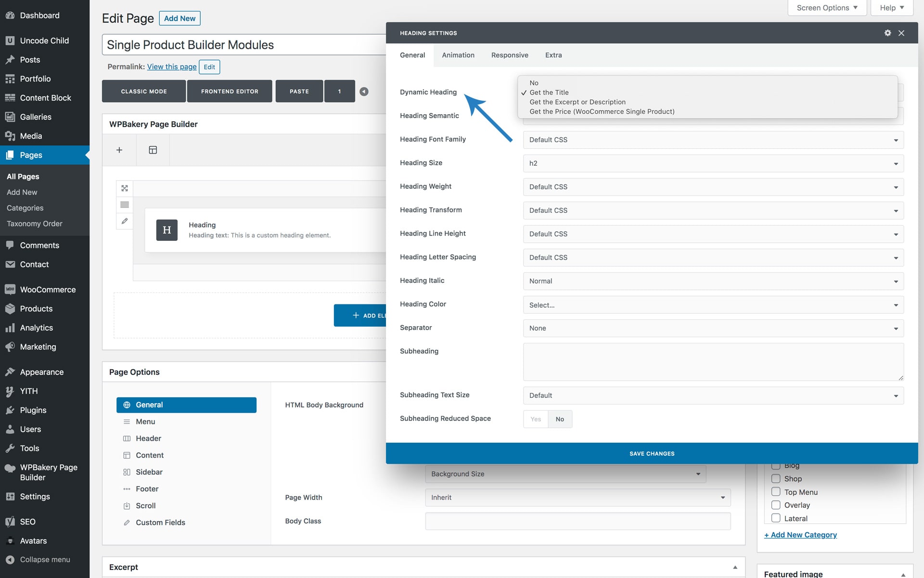Image resolution: width=924 pixels, height=578 pixels.
Task: Open the templates layout icon in WPBakery toolbar
Action: 153,150
